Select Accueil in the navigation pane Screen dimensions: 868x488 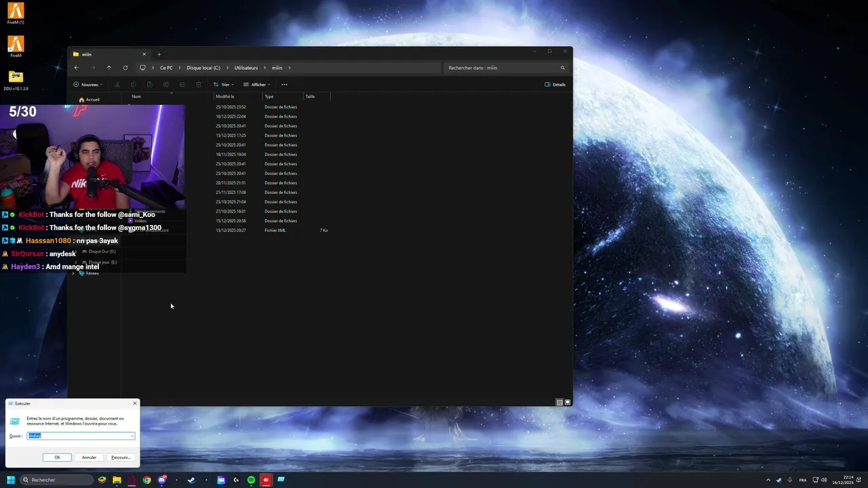tap(89, 100)
